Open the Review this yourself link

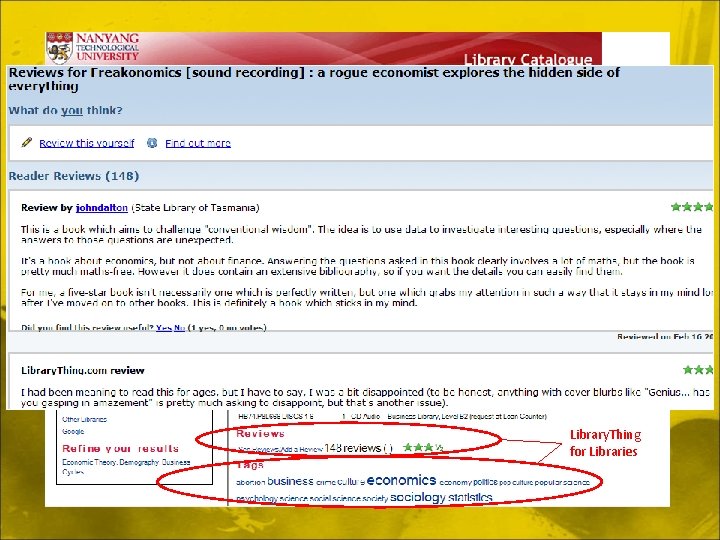[x=87, y=143]
